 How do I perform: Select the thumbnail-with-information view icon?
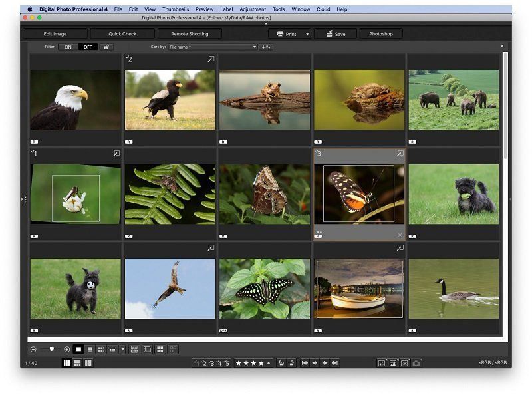click(x=90, y=348)
